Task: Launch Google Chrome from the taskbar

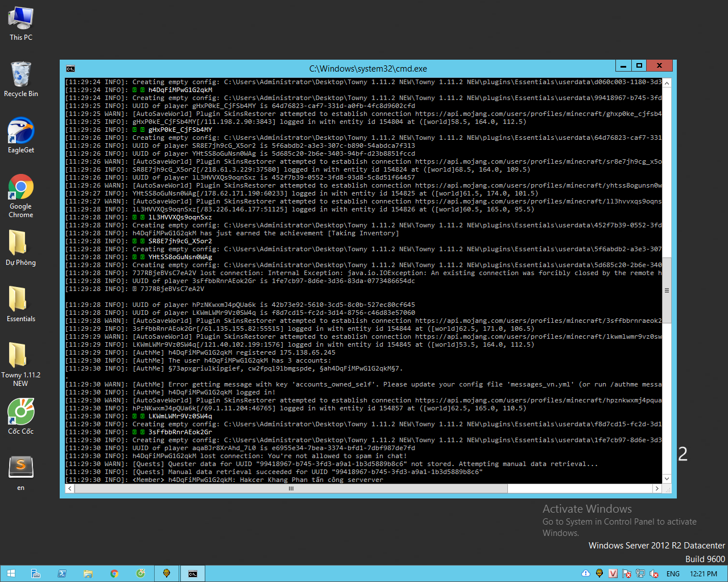Action: click(x=114, y=573)
